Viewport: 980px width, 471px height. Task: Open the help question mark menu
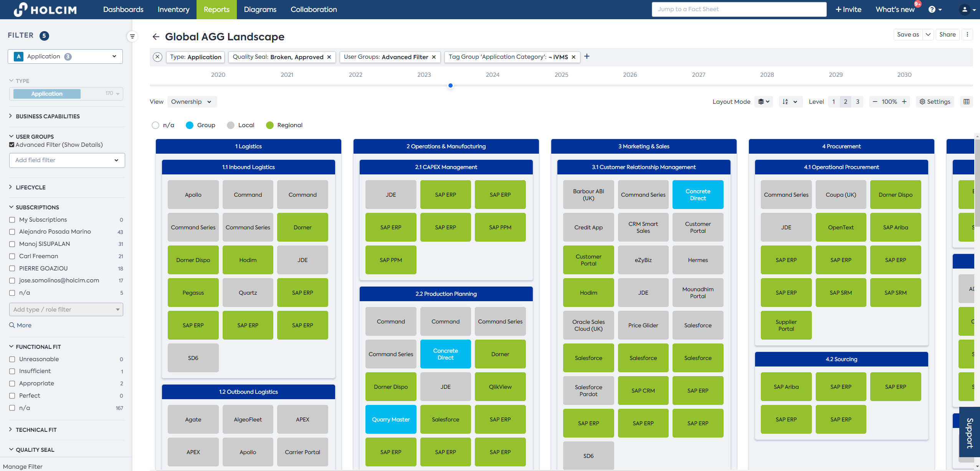tap(935, 10)
